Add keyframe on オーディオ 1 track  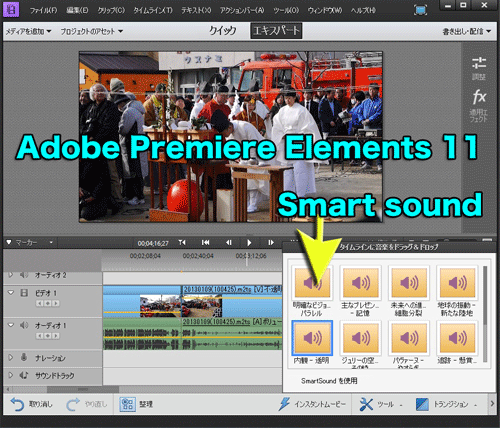coord(48,336)
